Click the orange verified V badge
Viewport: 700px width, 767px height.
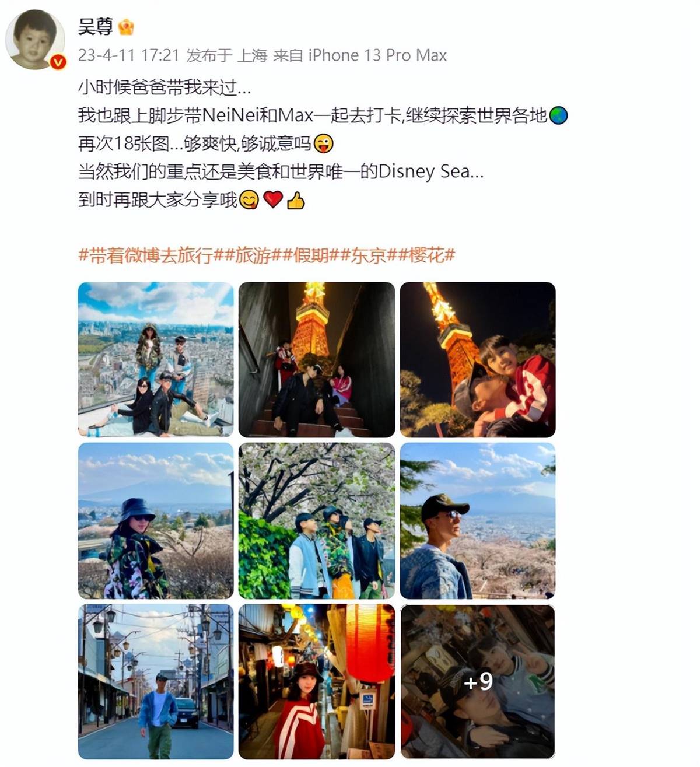[x=57, y=62]
